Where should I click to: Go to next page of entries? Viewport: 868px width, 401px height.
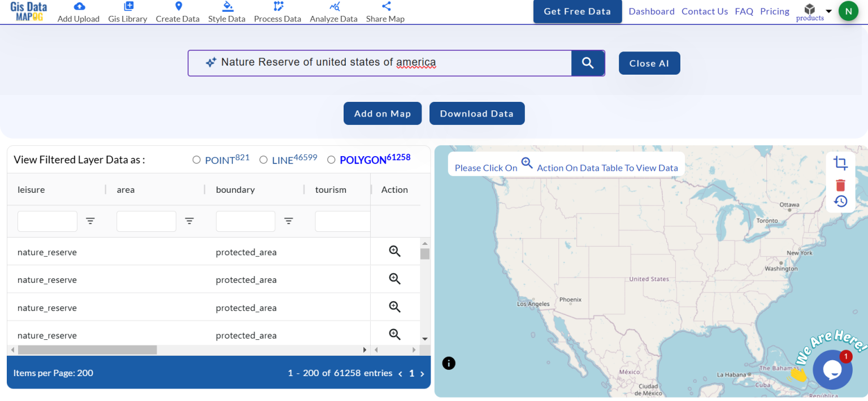click(422, 374)
